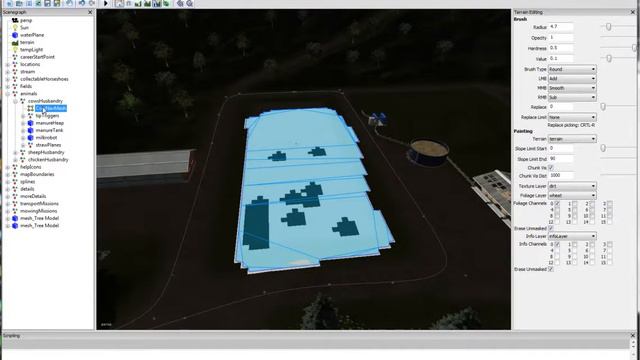
Task: Select the moreDetails tree item
Action: click(x=33, y=196)
